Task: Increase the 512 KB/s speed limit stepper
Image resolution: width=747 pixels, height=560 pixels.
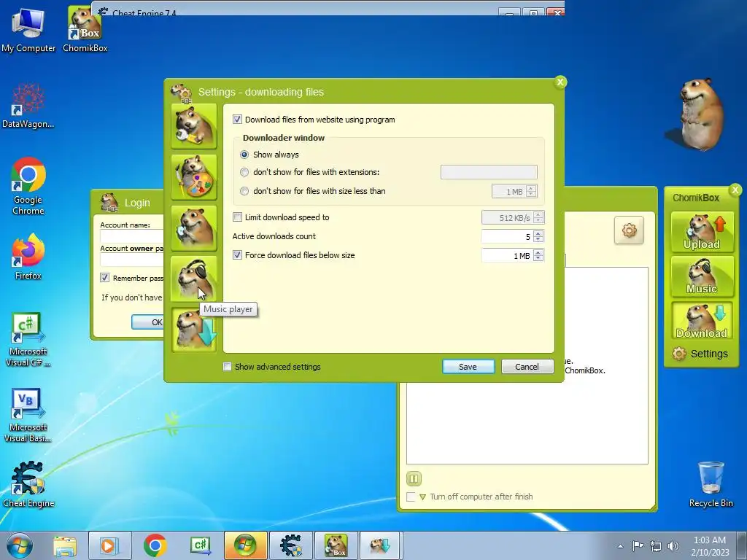Action: click(538, 214)
